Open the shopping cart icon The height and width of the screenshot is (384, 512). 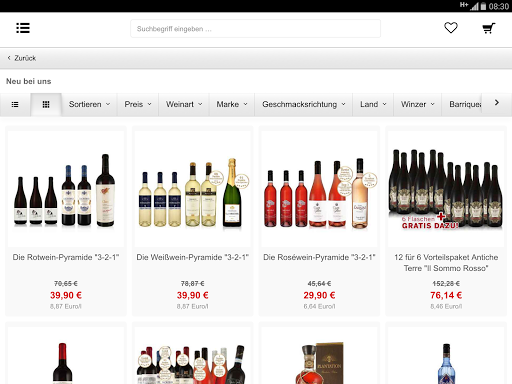pos(489,28)
